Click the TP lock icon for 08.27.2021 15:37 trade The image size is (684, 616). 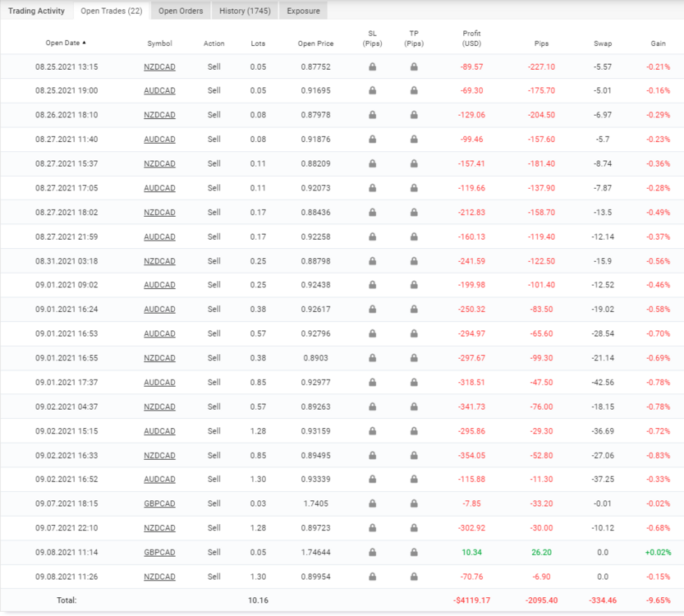(x=414, y=164)
